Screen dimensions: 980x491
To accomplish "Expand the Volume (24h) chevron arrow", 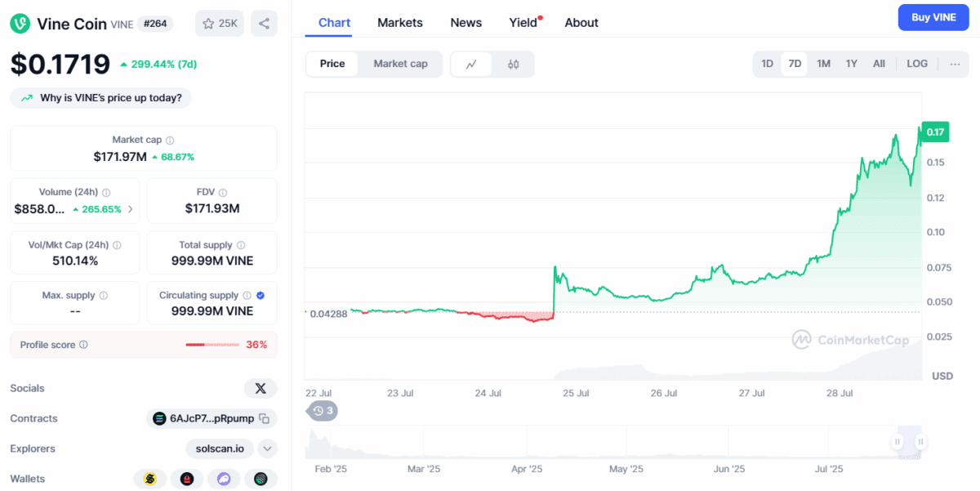I will coord(130,209).
